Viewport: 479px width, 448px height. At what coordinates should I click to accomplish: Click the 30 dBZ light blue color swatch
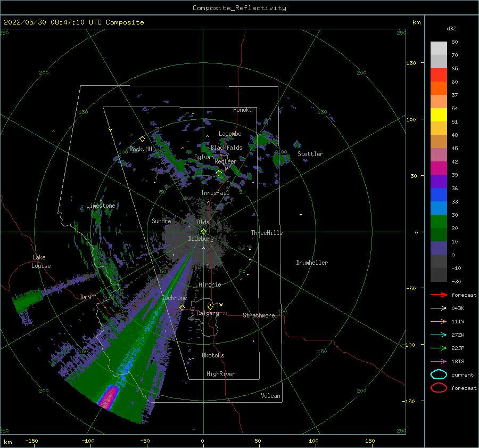439,208
